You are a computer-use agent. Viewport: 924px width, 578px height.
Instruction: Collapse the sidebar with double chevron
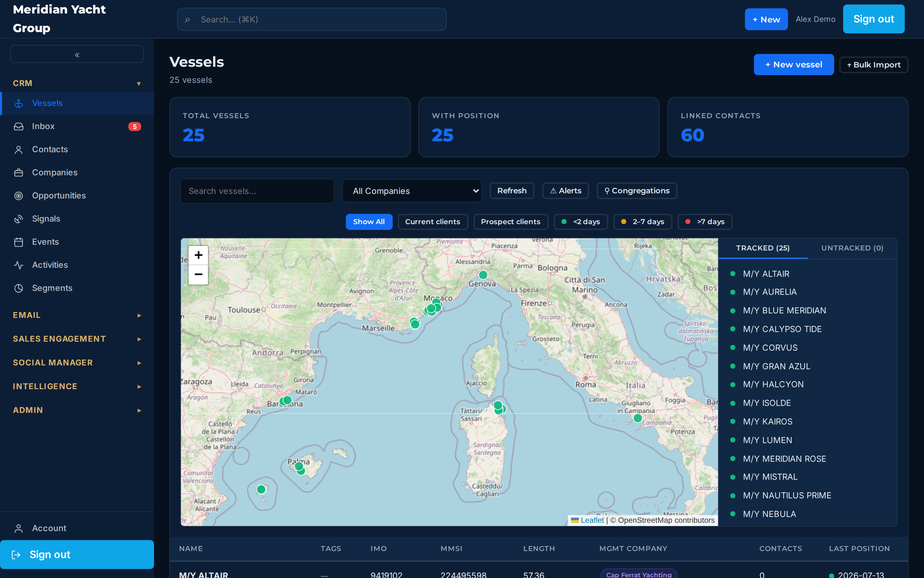pos(77,54)
